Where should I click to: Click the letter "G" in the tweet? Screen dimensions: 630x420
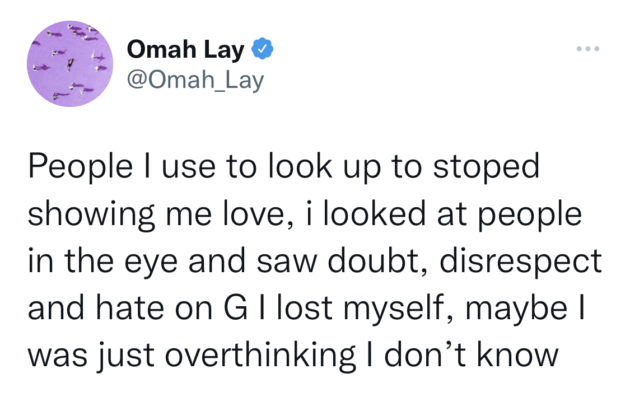235,308
